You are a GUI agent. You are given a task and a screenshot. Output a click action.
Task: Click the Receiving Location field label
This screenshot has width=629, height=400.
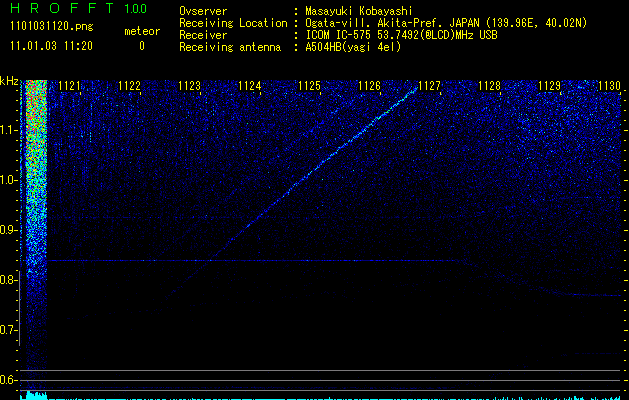pyautogui.click(x=233, y=23)
